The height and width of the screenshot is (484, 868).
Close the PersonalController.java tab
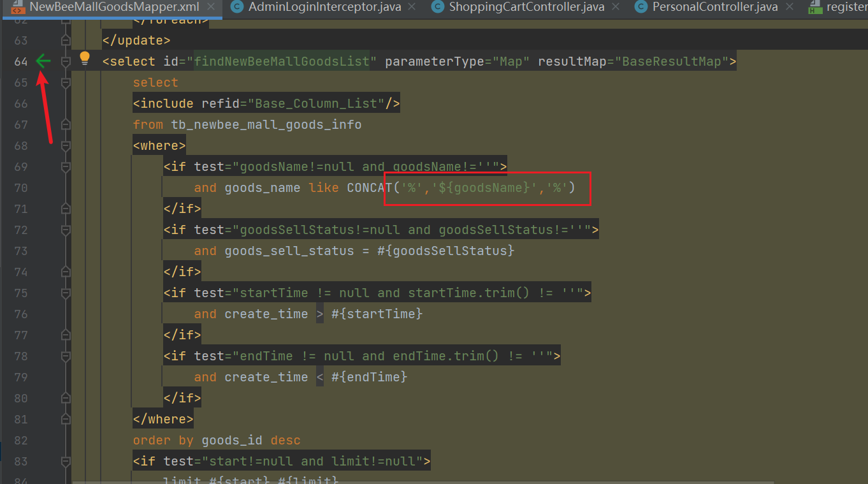click(x=790, y=8)
